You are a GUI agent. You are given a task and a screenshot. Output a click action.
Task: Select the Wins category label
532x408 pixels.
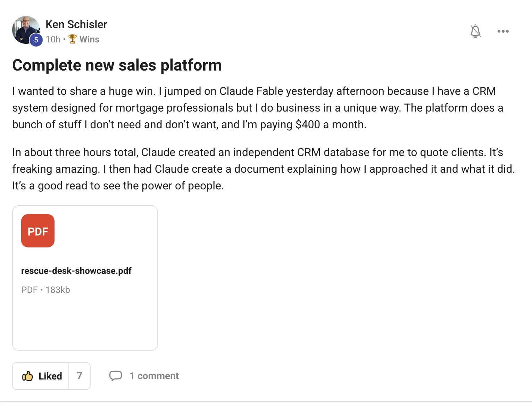89,39
